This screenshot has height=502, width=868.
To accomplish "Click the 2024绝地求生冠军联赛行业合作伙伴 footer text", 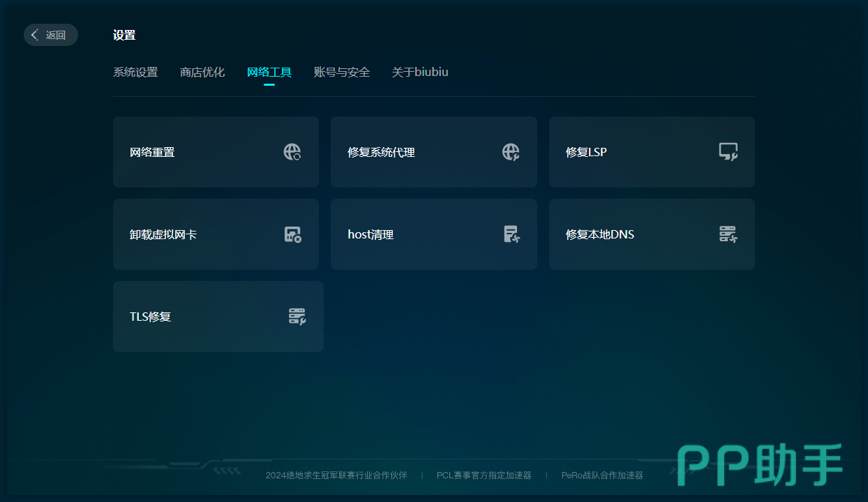I will [x=336, y=476].
